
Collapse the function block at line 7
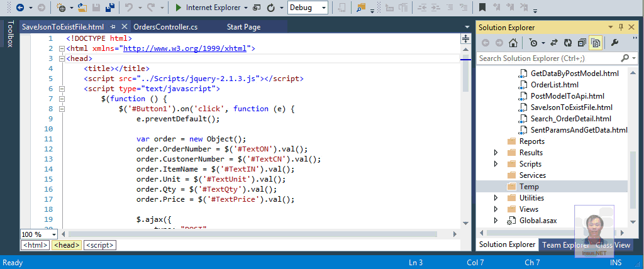62,99
